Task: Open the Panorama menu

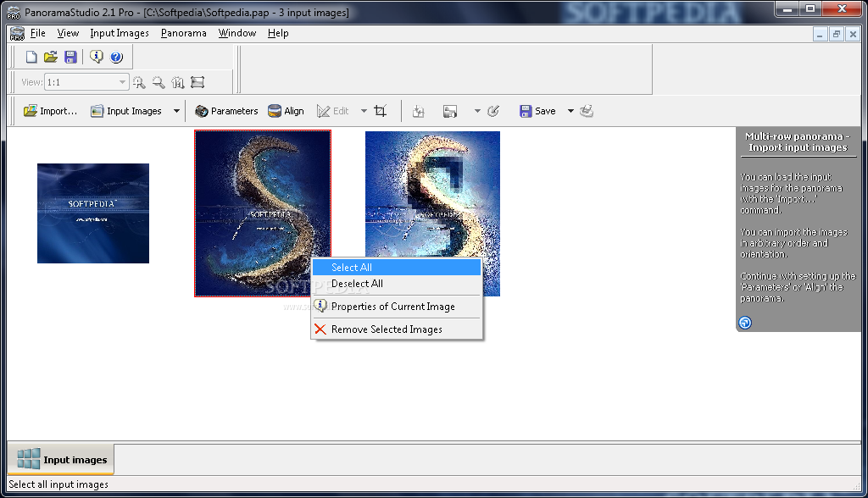Action: point(183,33)
